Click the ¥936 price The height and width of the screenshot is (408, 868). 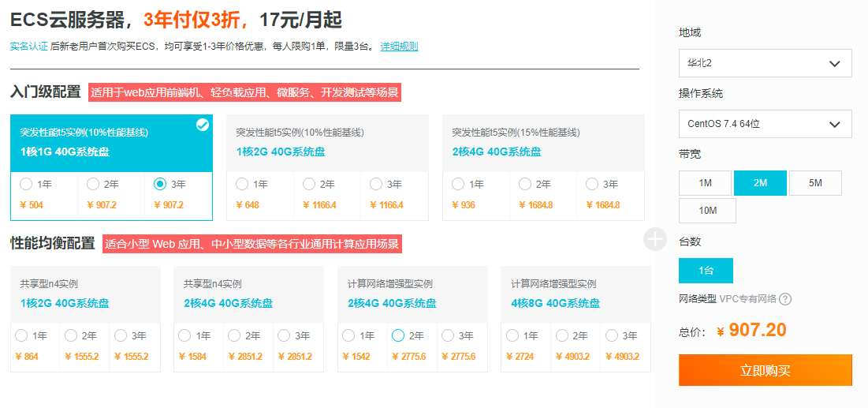[464, 205]
